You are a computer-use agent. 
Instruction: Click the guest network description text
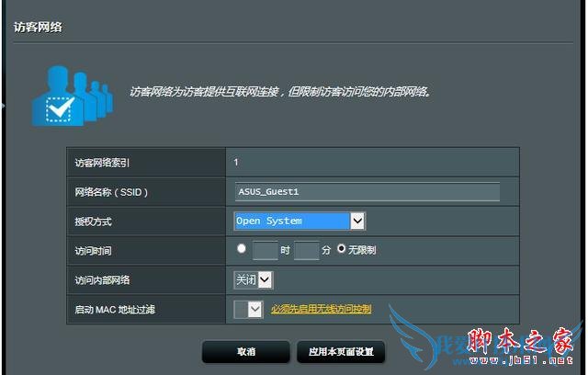[x=280, y=92]
